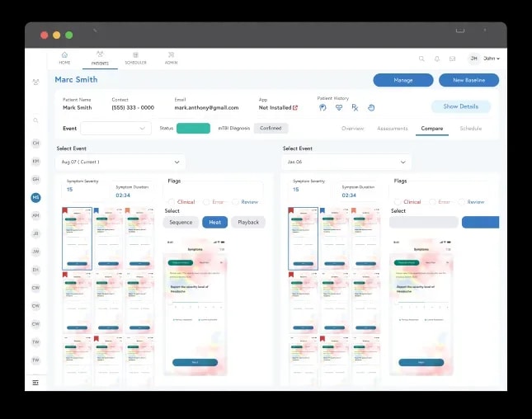Click the Manage button

point(403,80)
